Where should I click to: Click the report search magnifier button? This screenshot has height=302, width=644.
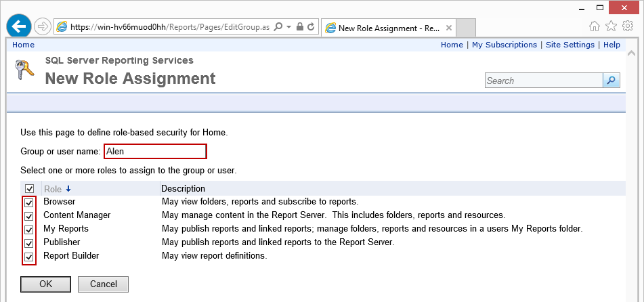pyautogui.click(x=611, y=81)
